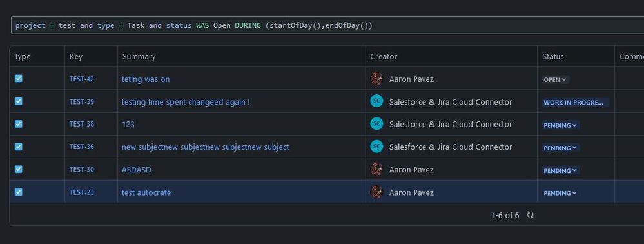Open issue key link TEST-39
Image resolution: width=644 pixels, height=244 pixels.
tap(81, 101)
